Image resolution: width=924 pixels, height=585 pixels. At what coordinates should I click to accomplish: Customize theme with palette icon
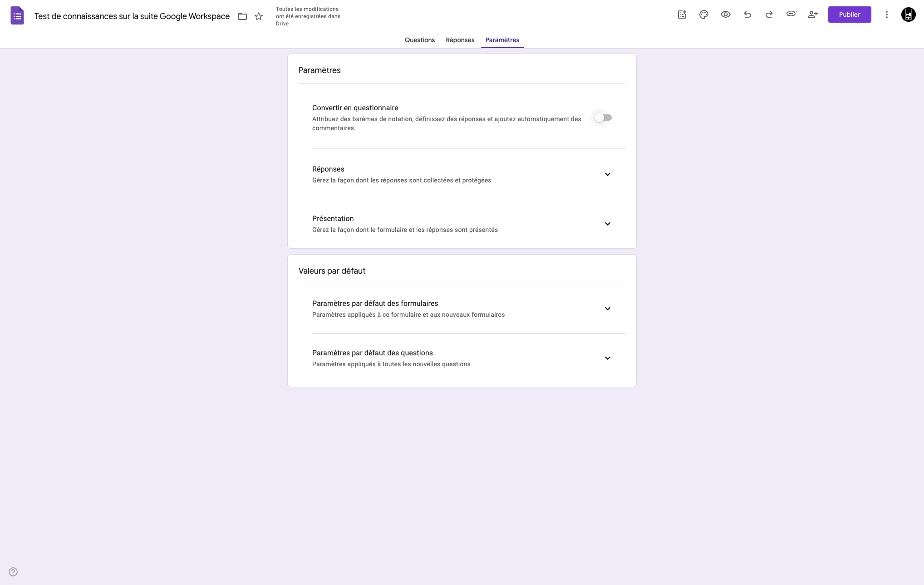(704, 15)
